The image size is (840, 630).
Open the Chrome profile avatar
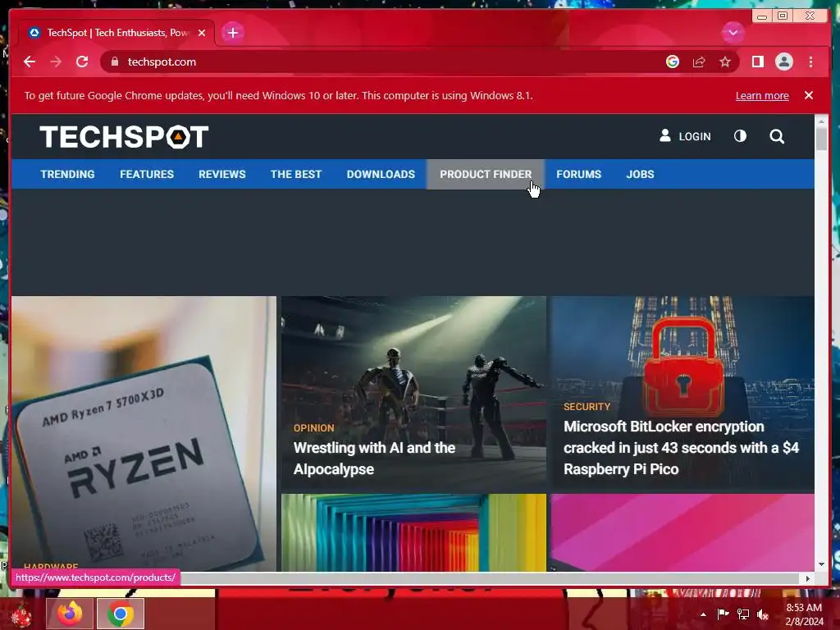pyautogui.click(x=783, y=62)
